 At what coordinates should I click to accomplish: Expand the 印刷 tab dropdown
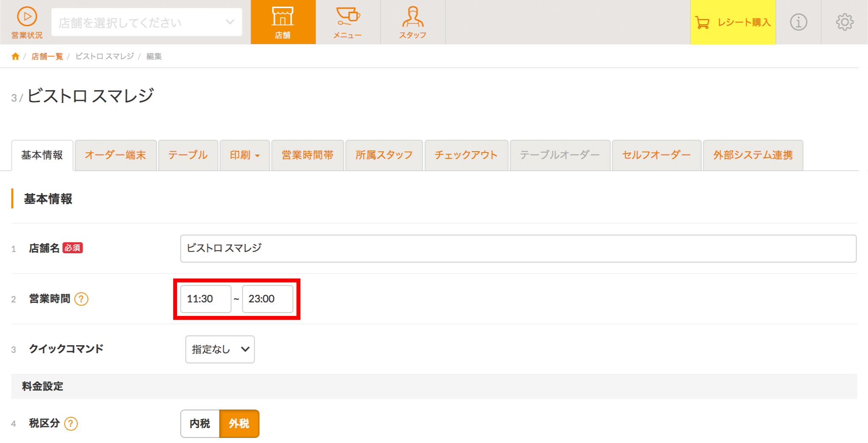[244, 155]
